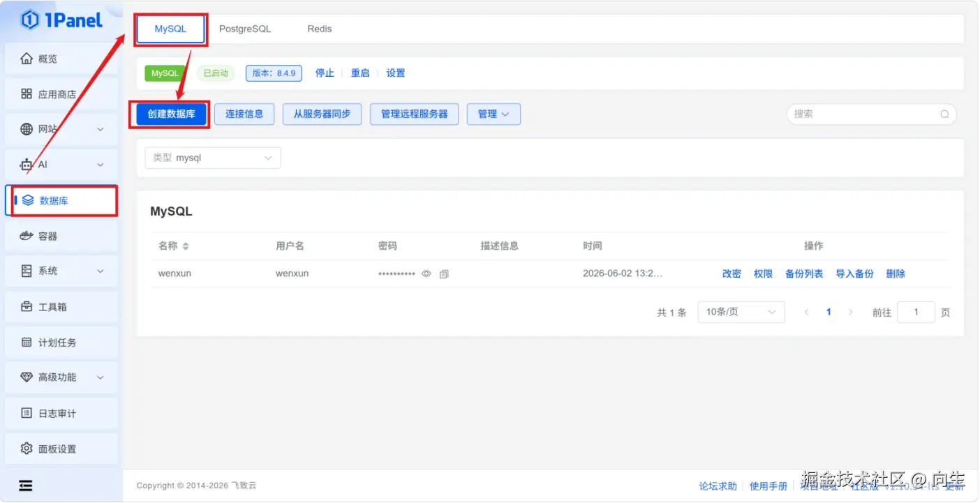Screen dimensions: 980x503
Task: Click the 创建数据库 button
Action: pos(171,114)
